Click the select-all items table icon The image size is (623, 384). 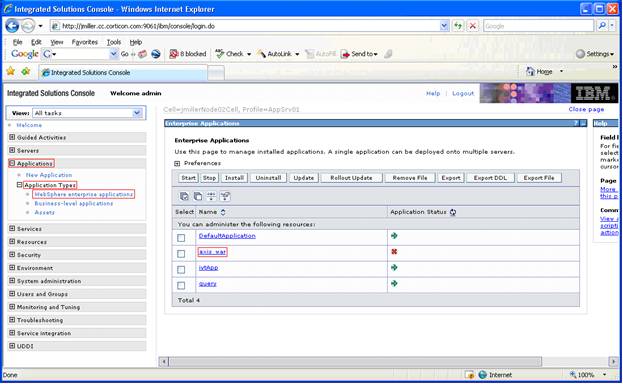184,196
